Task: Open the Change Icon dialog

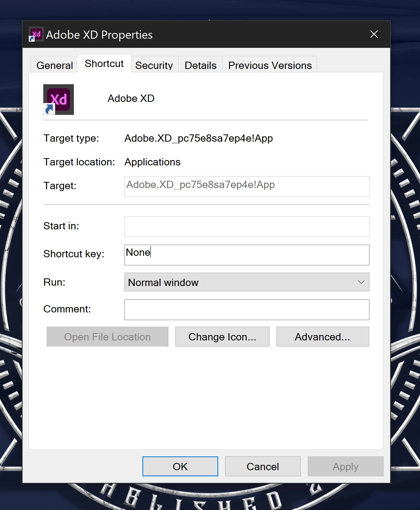Action: (x=222, y=337)
